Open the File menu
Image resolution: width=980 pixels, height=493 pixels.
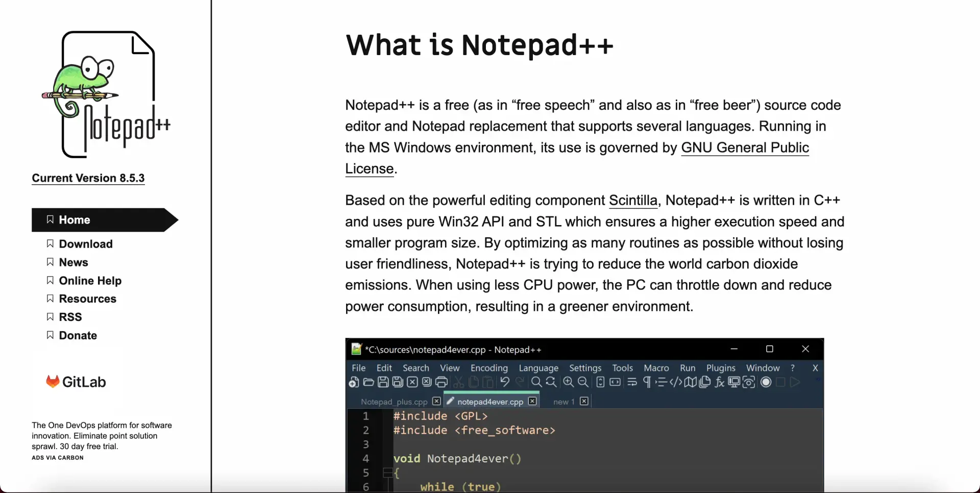[359, 368]
